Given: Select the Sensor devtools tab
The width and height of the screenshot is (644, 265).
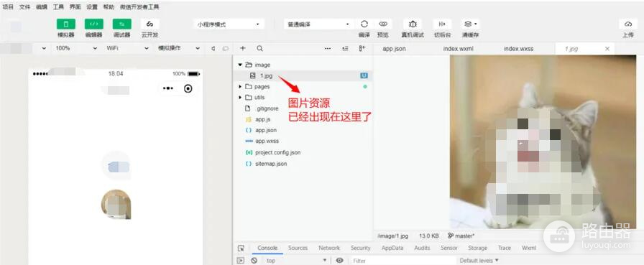Looking at the screenshot, I should click(x=449, y=248).
